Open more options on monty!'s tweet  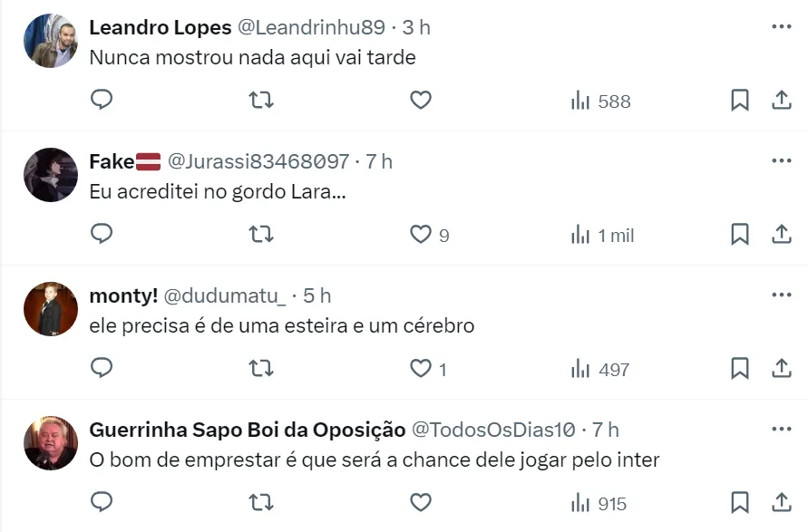(x=782, y=295)
